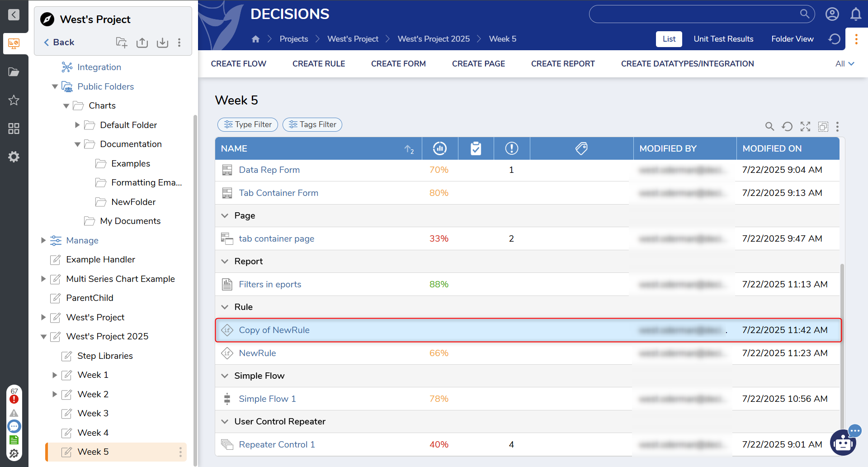Viewport: 868px width, 467px height.
Task: Toggle the Type Filter
Action: point(248,124)
